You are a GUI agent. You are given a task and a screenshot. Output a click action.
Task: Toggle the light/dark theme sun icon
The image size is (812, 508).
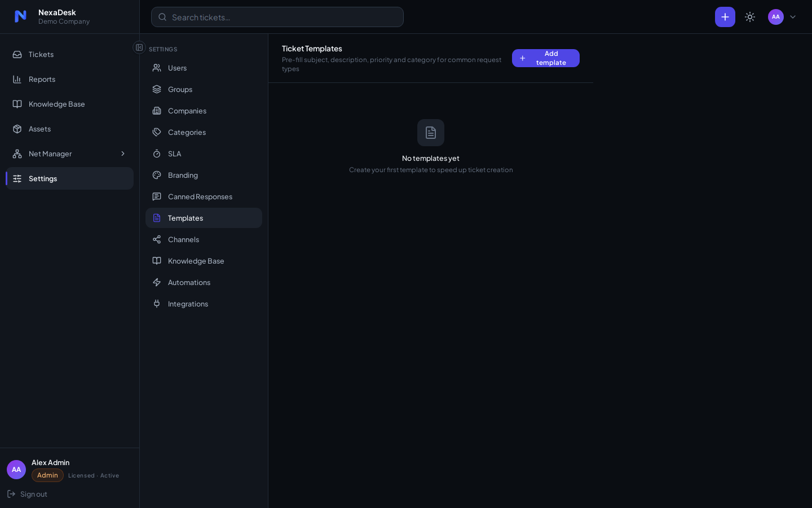coord(750,17)
